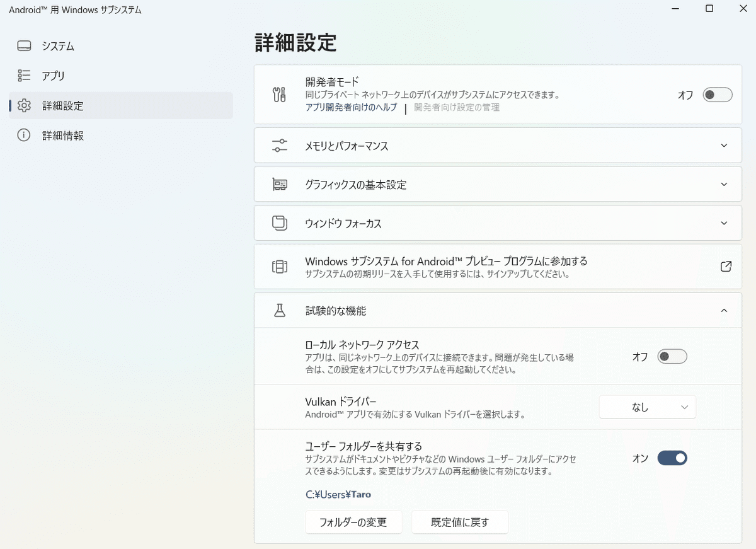This screenshot has height=549, width=756.
Task: Open the Vulkan ドライバー dropdown
Action: pos(648,407)
